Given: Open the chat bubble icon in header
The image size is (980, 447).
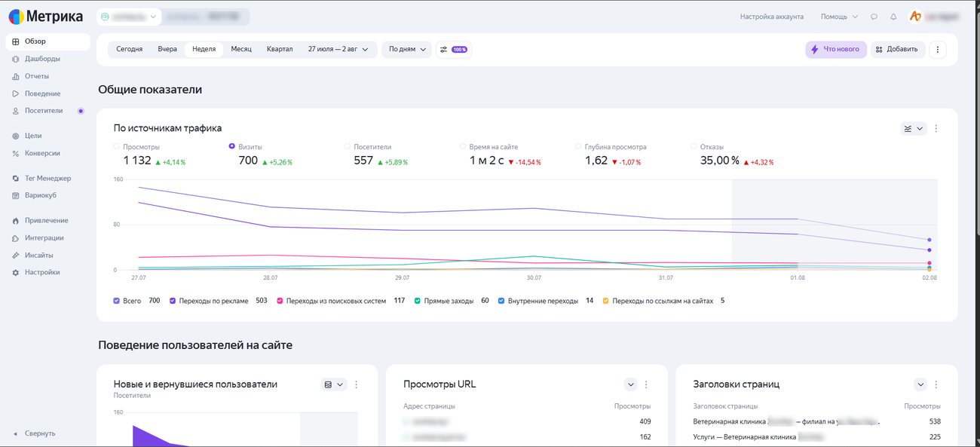Looking at the screenshot, I should pos(874,17).
